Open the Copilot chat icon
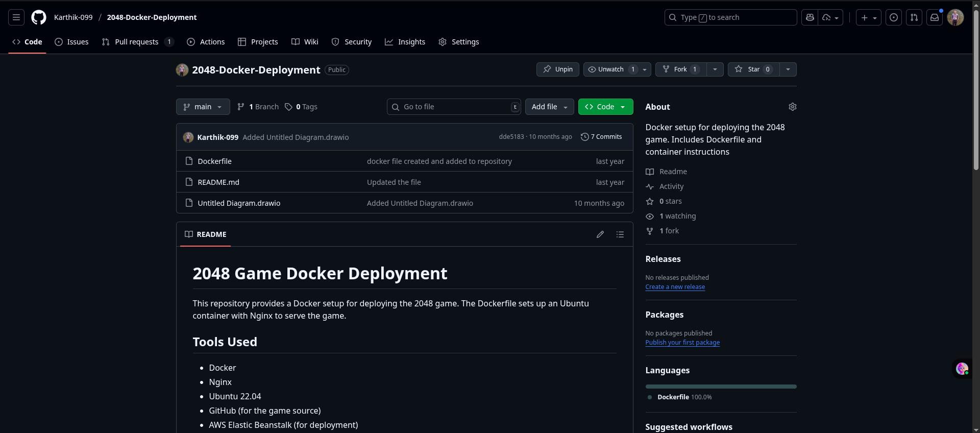This screenshot has width=980, height=433. pos(810,17)
